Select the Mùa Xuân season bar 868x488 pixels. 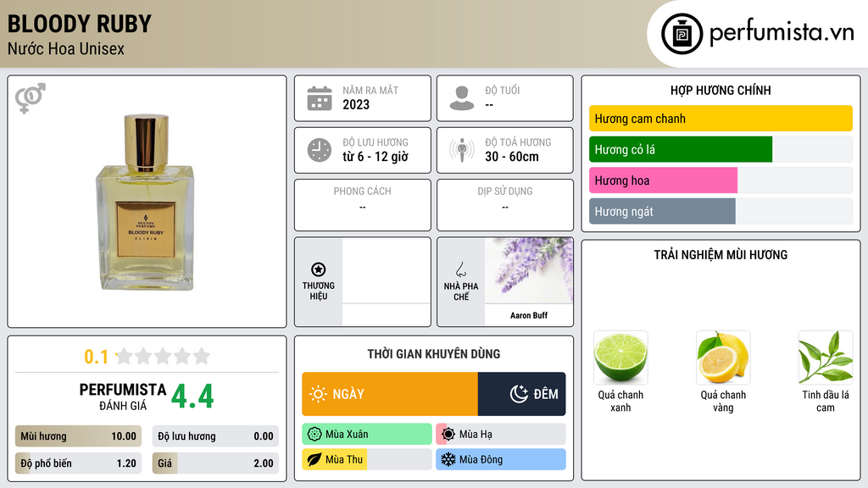coord(367,435)
